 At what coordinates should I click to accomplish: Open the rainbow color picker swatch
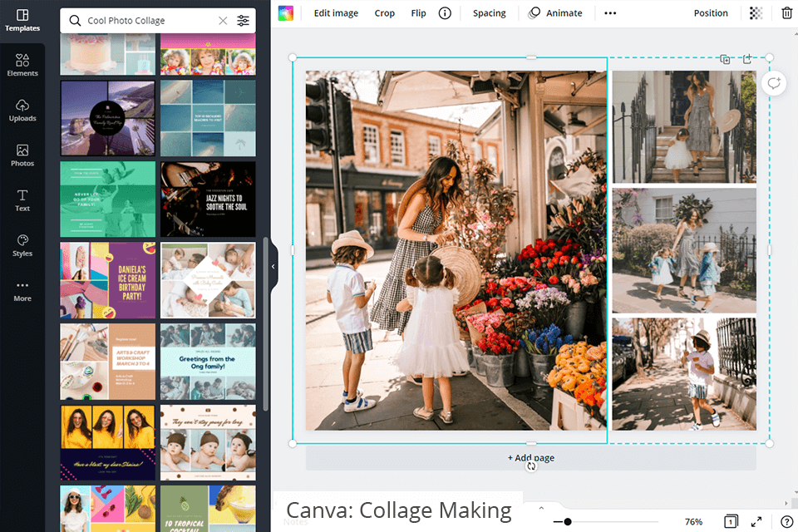click(x=285, y=13)
